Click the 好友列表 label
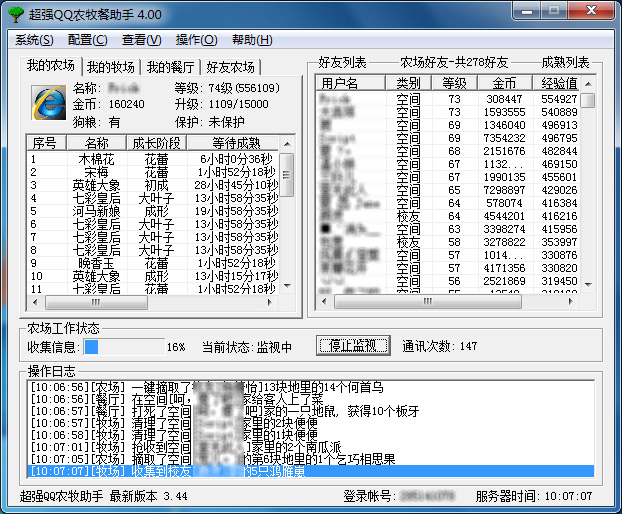Screen dimensions: 622x514 click(342, 62)
